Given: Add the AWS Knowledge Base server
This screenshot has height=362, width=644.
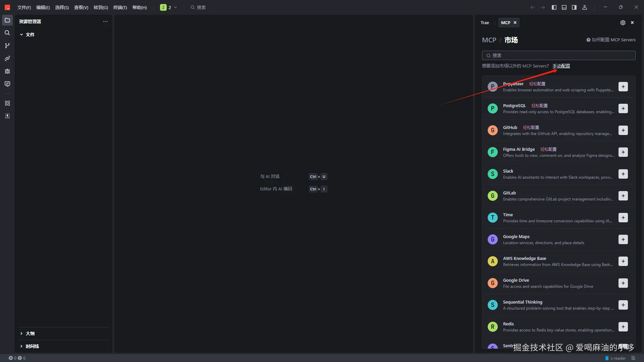Looking at the screenshot, I should point(623,261).
